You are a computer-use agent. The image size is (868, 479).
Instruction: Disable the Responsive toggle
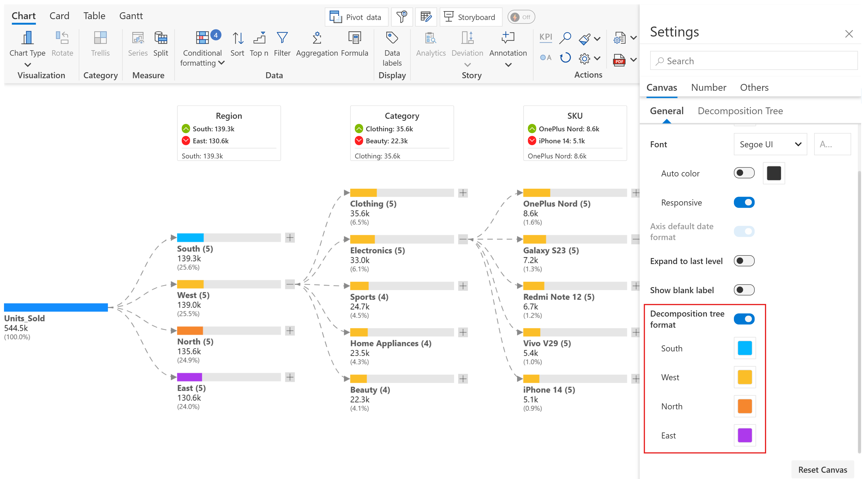pyautogui.click(x=744, y=202)
